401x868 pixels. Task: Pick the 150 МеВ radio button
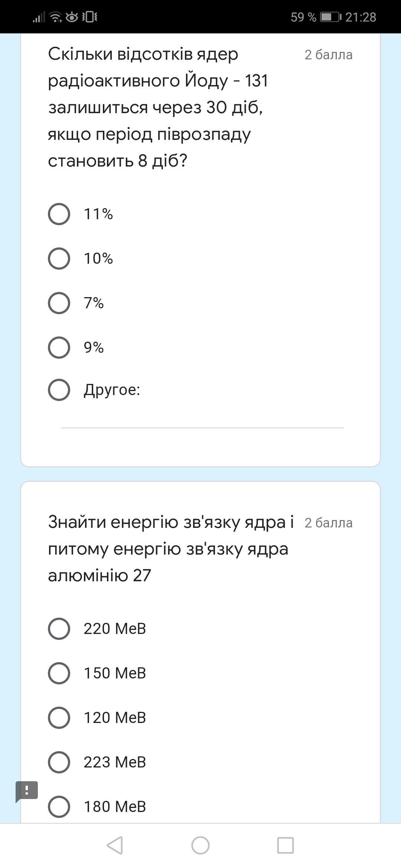[x=59, y=673]
